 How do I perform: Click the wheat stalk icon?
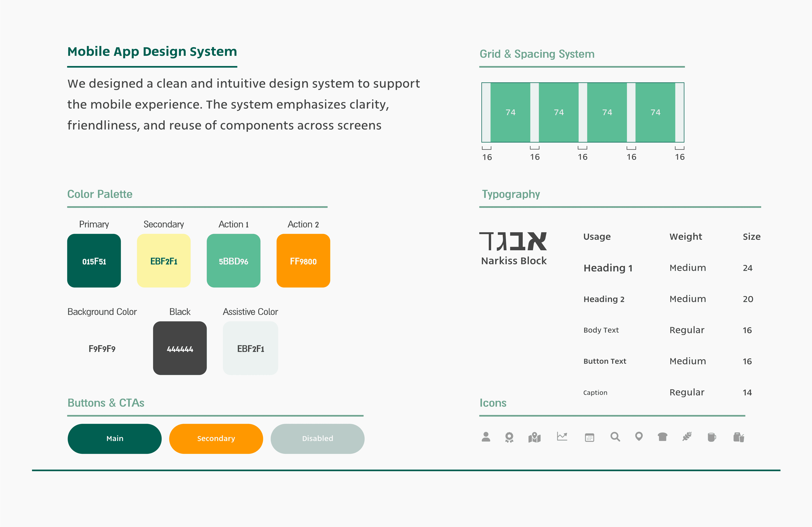point(687,437)
